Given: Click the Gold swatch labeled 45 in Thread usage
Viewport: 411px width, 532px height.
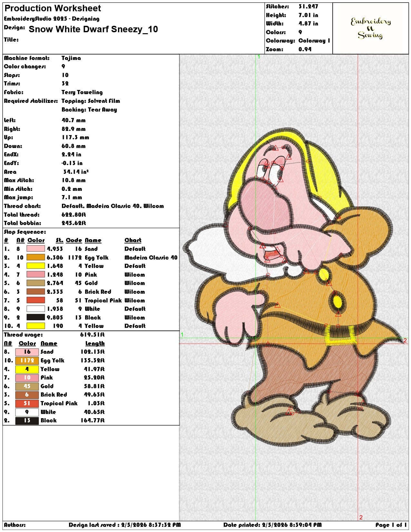Looking at the screenshot, I should point(27,386).
